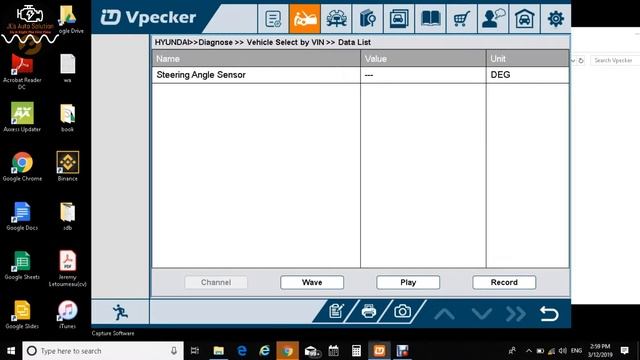Click the double-chevron forward icon
The image size is (640, 360).
pos(516,314)
